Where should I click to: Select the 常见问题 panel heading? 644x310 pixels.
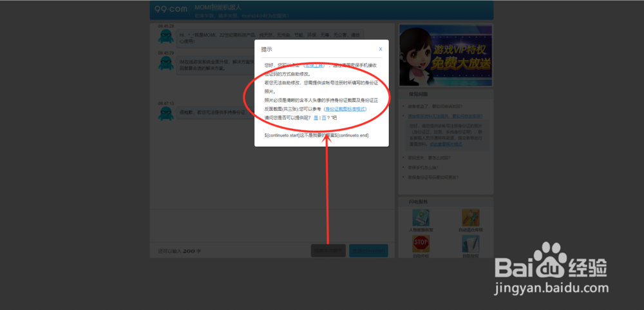pyautogui.click(x=418, y=94)
